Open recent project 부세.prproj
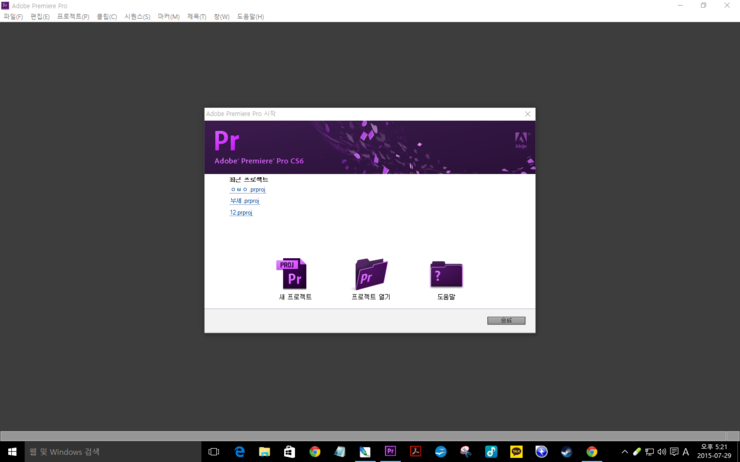Screen dimensions: 740x462 click(244, 201)
